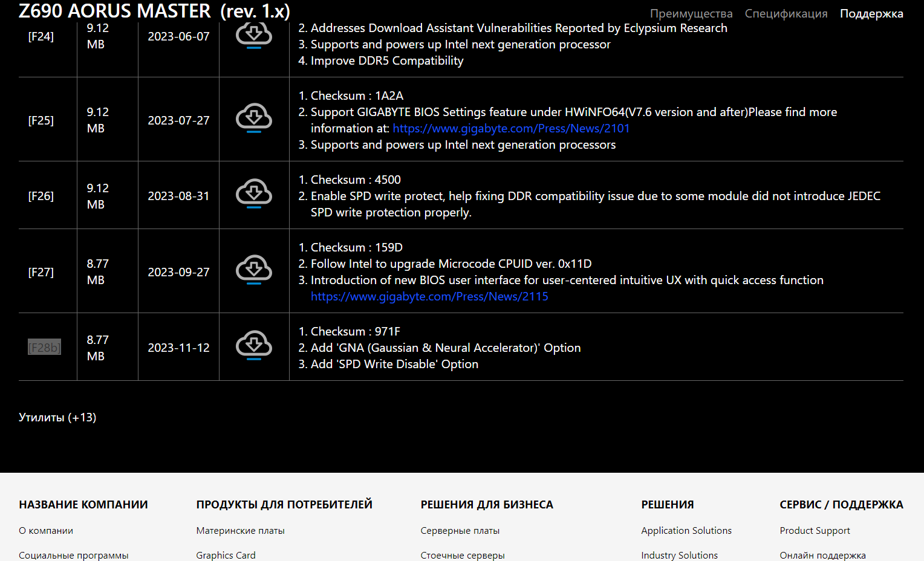Click the date 2023-11-12

click(179, 348)
